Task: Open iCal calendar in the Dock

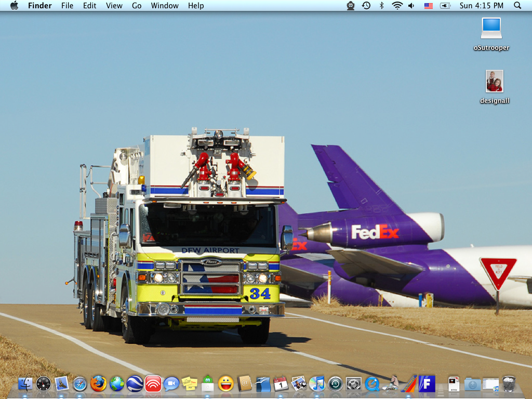Action: click(281, 384)
